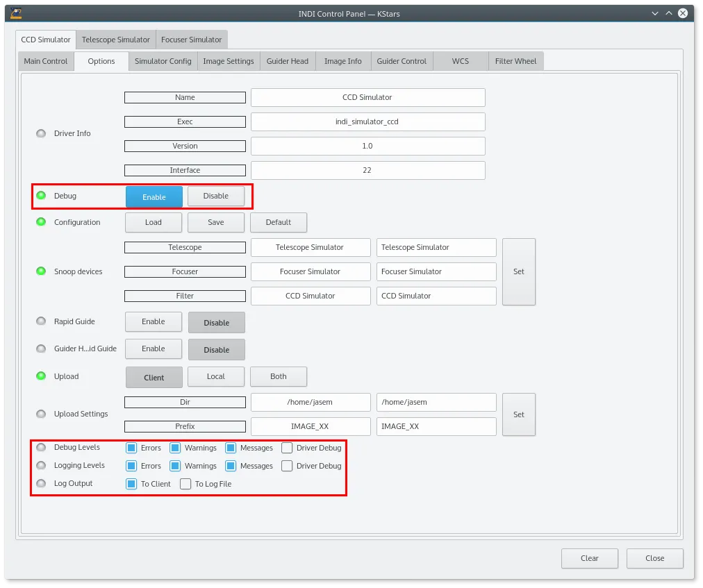The image size is (703, 588).
Task: Switch to the Telescope Simulator device tab
Action: (x=116, y=40)
